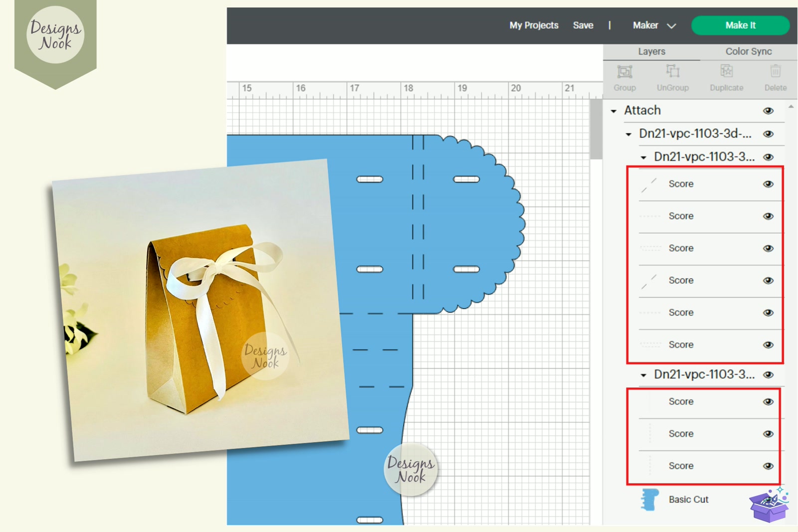Screen dimensions: 798x532
Task: Toggle visibility of Dn21-vpc-1103-3d-... group
Action: 768,134
